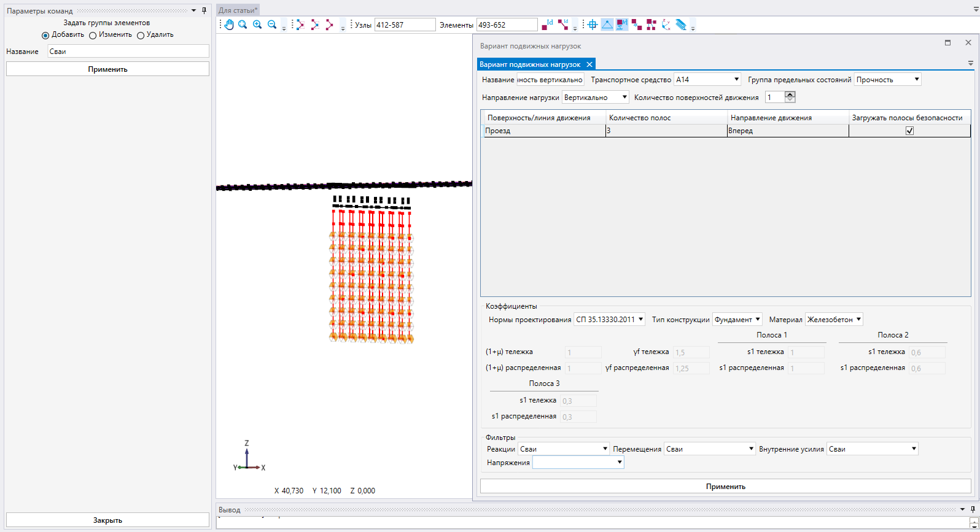980x532 pixels.
Task: Open Внутренние усилия filter dropdown
Action: 873,449
